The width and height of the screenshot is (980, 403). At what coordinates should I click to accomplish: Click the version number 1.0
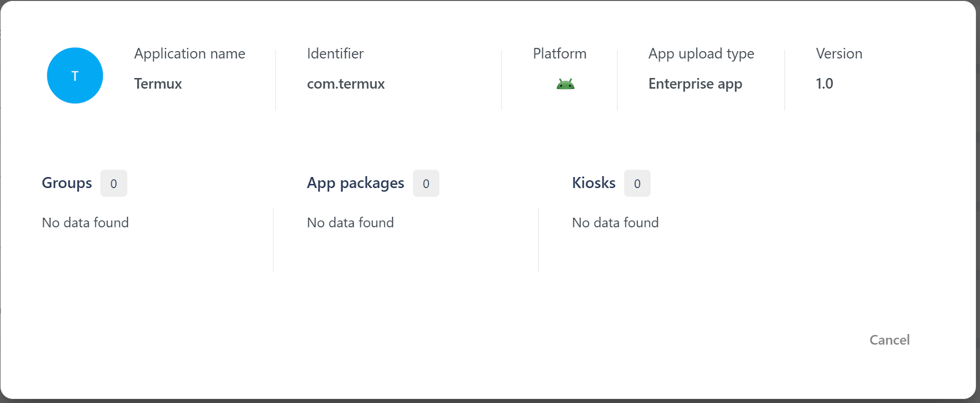pyautogui.click(x=824, y=84)
